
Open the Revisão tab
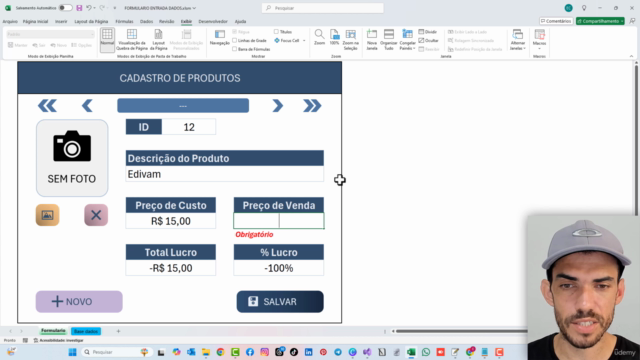(x=167, y=21)
